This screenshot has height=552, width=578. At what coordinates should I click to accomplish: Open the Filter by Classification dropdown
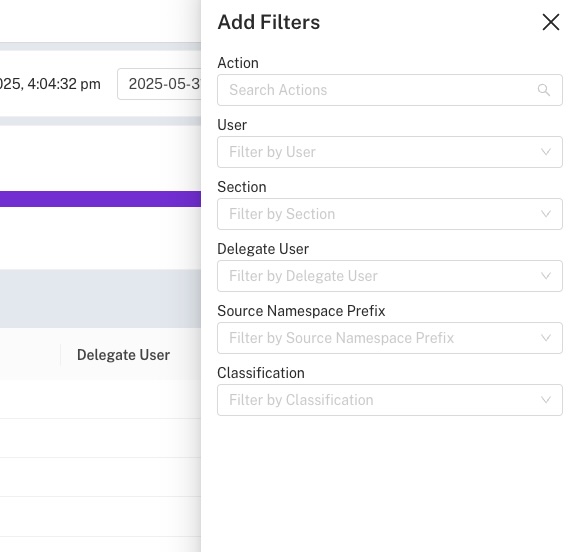tap(390, 400)
